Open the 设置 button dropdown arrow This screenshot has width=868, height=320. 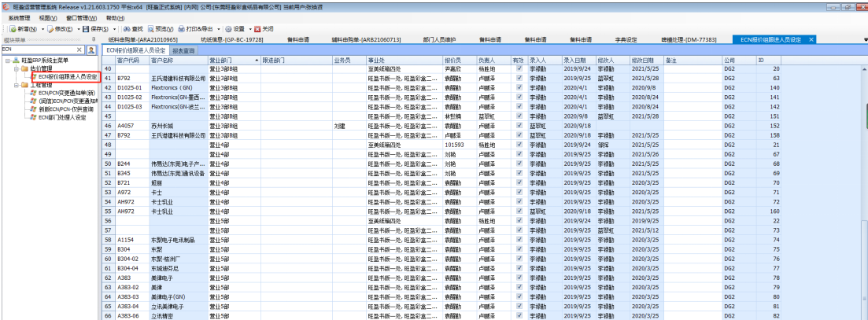[x=249, y=29]
